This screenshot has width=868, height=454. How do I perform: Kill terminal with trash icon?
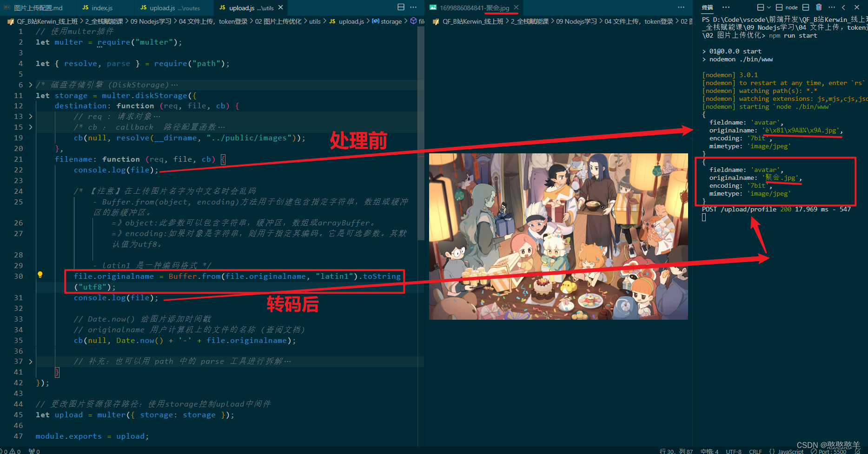(x=819, y=7)
